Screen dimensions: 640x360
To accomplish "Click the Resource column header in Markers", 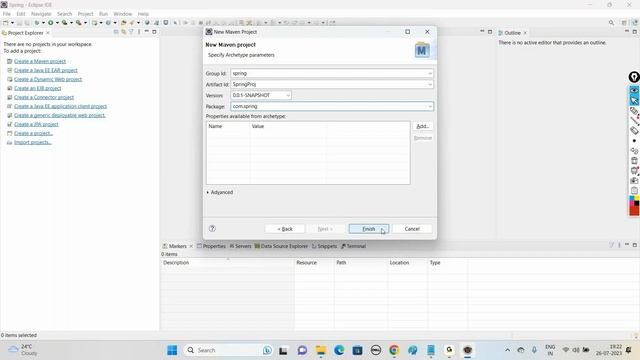I will pyautogui.click(x=314, y=262).
